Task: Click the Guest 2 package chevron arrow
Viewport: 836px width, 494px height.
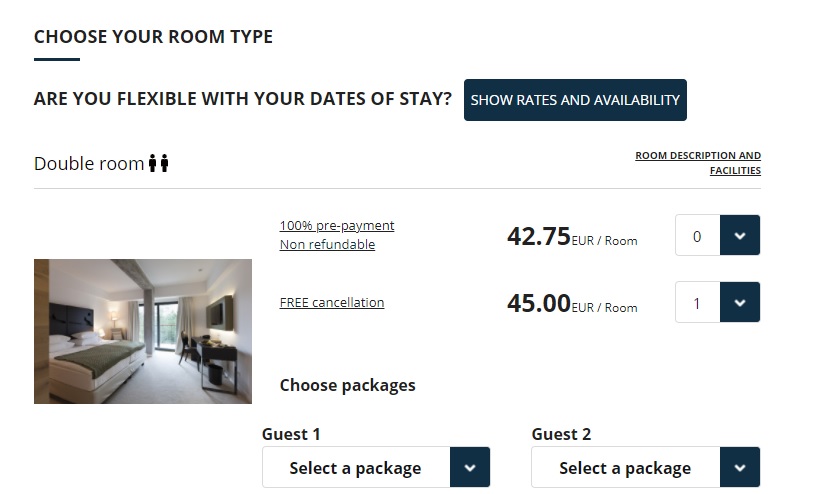Action: [x=740, y=467]
